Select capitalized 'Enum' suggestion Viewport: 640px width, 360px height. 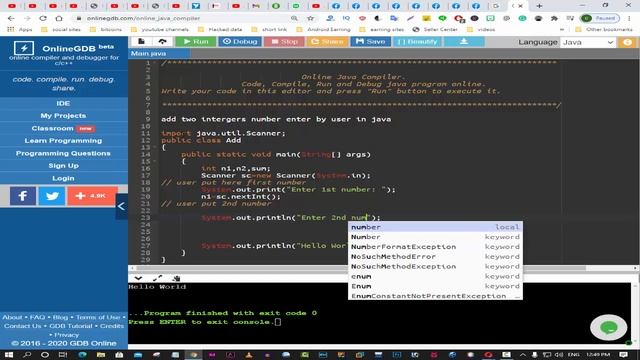[x=435, y=286]
